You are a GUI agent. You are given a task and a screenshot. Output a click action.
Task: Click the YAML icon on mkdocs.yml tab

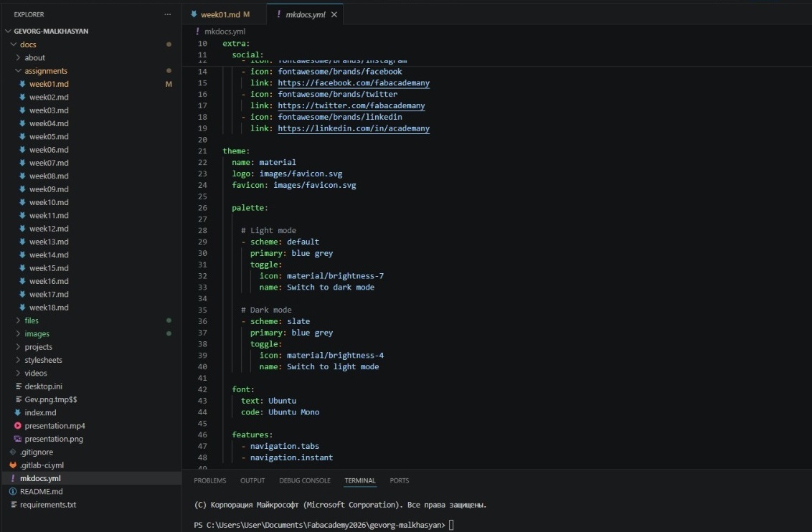tap(278, 14)
